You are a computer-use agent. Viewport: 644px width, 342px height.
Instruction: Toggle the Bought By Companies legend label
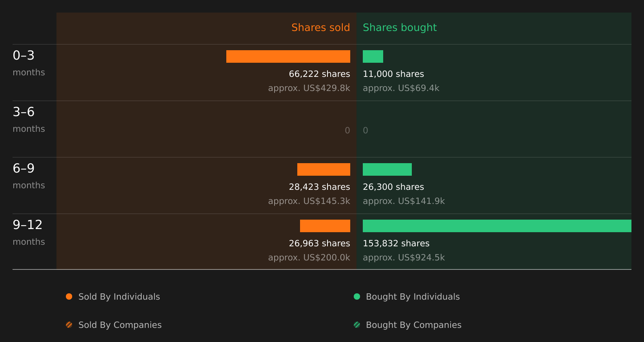[414, 325]
